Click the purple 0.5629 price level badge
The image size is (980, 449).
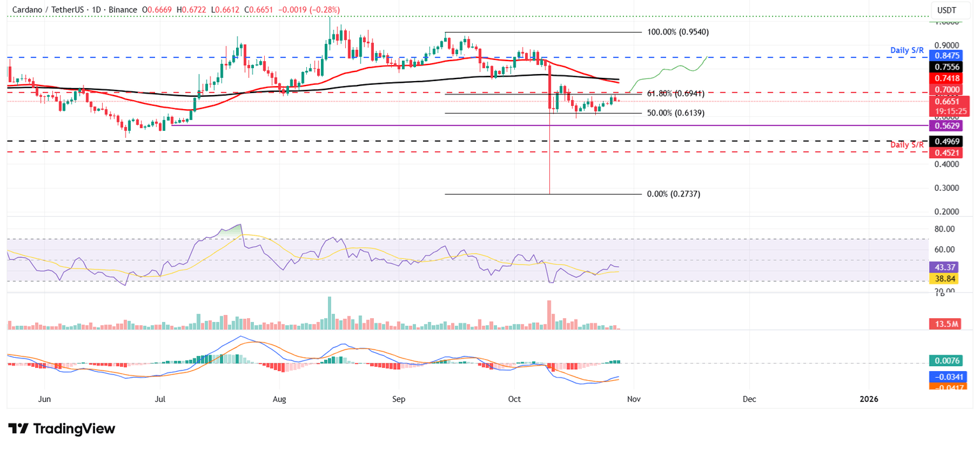click(946, 126)
